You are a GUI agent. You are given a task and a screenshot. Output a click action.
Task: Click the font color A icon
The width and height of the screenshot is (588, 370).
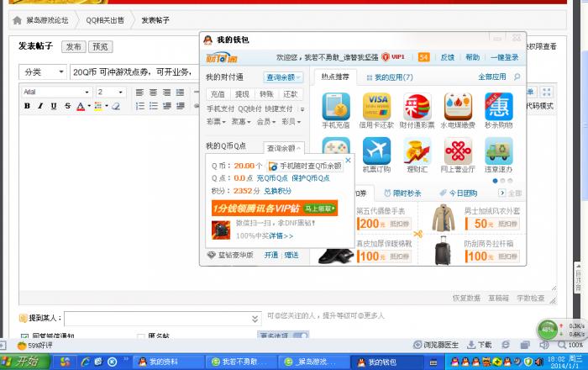81,106
